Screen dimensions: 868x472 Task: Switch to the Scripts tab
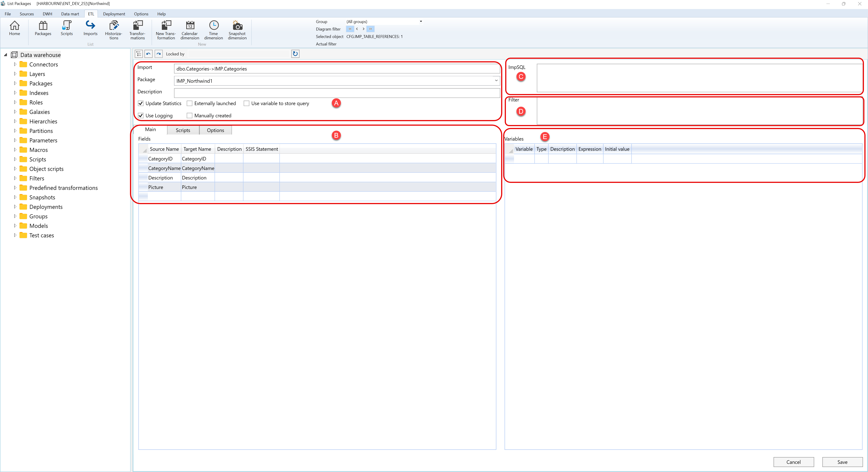[x=183, y=130]
